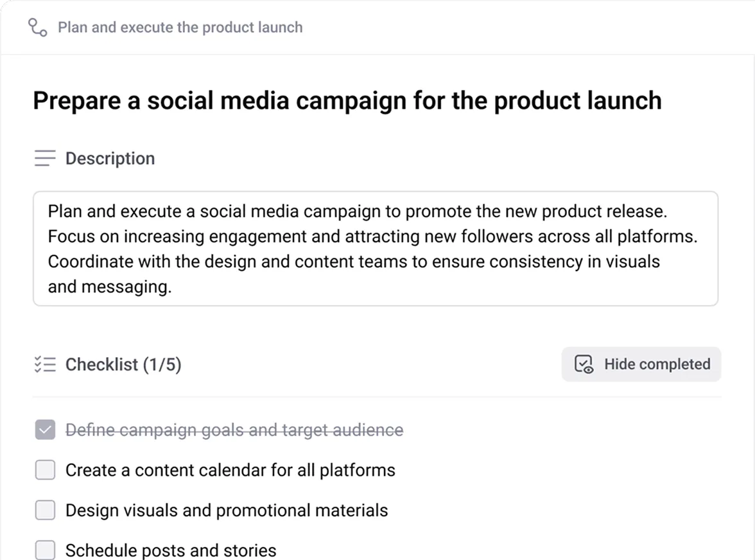Click the eye-checkmark icon in Hide completed

[x=584, y=365]
